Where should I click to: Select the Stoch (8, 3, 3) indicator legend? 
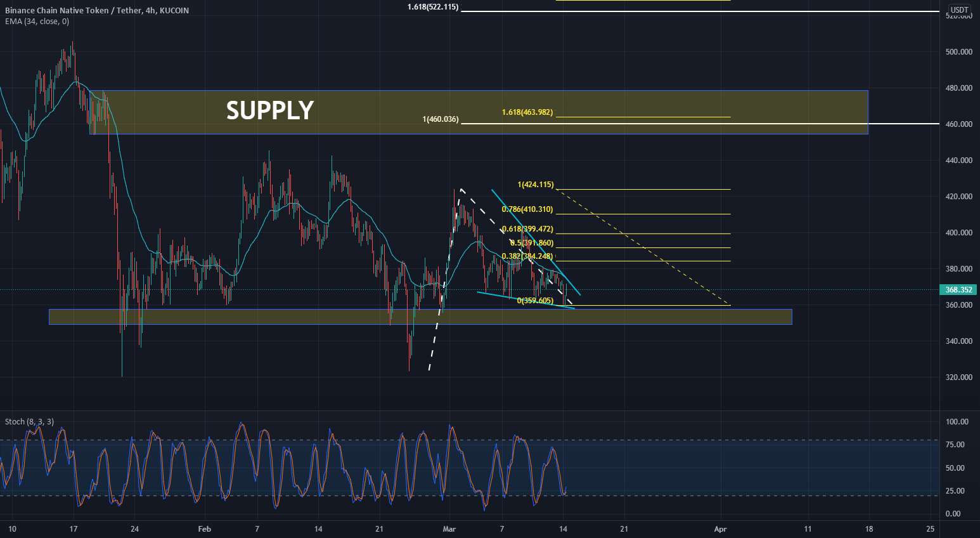tap(29, 422)
